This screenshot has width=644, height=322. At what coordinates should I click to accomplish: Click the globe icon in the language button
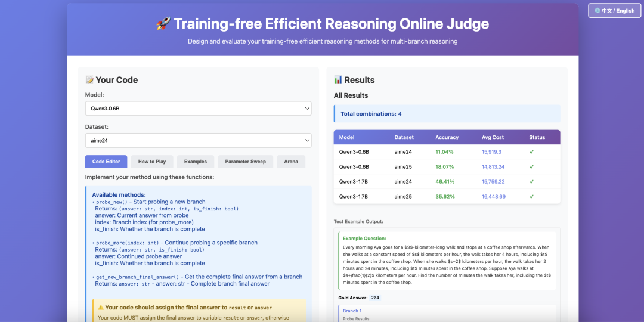597,11
